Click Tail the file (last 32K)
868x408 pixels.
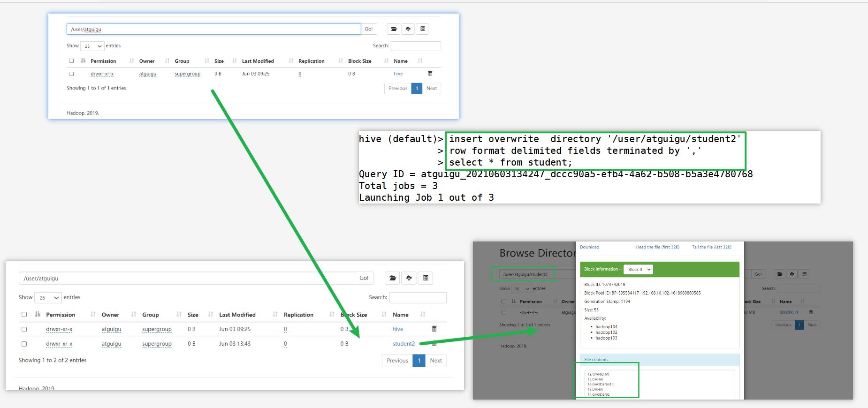pyautogui.click(x=711, y=247)
